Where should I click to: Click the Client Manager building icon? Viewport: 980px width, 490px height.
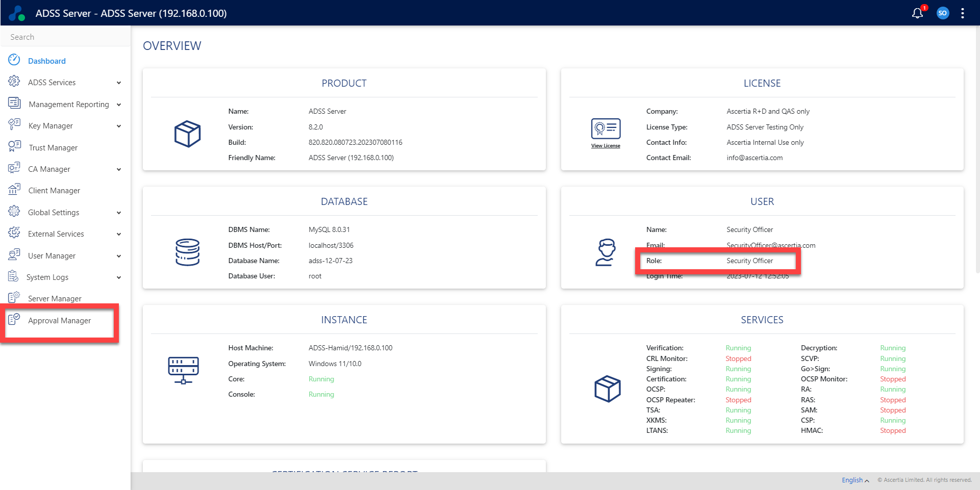[x=14, y=190]
